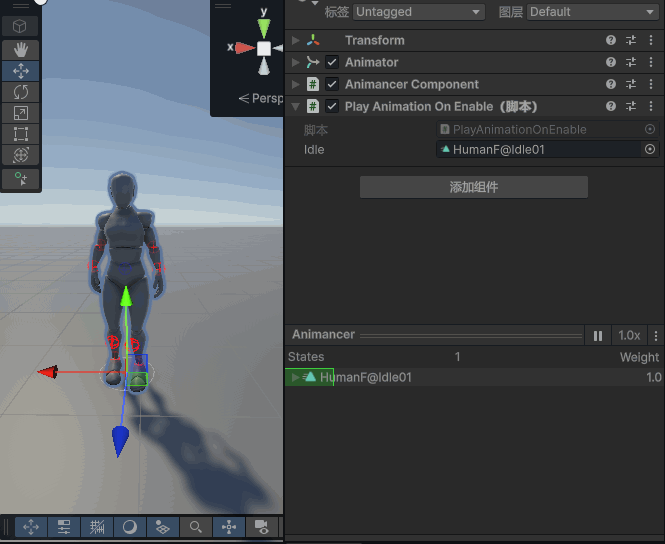Open help for the Transform component

pos(611,40)
